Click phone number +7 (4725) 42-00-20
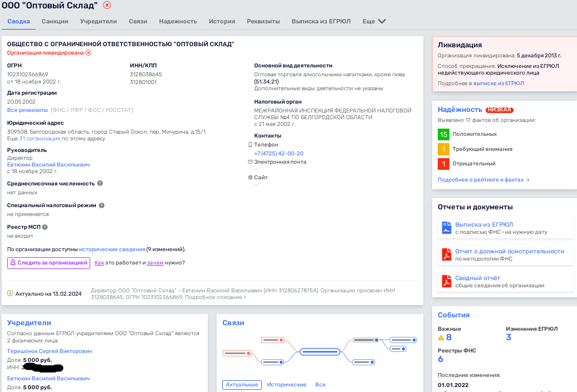This screenshot has width=577, height=392. (x=278, y=153)
